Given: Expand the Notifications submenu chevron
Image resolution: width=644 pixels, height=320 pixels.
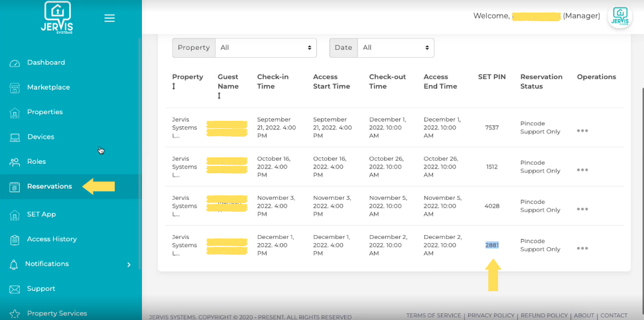Looking at the screenshot, I should tap(129, 264).
